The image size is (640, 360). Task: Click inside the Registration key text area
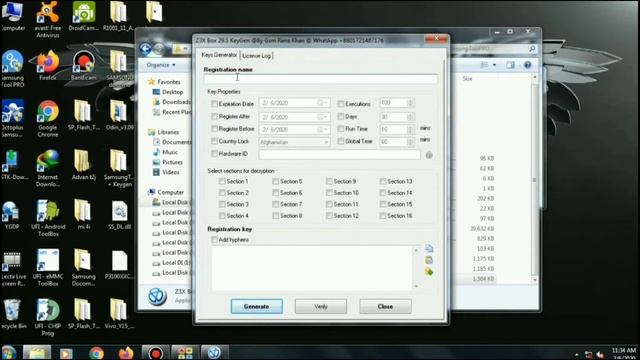[312, 268]
